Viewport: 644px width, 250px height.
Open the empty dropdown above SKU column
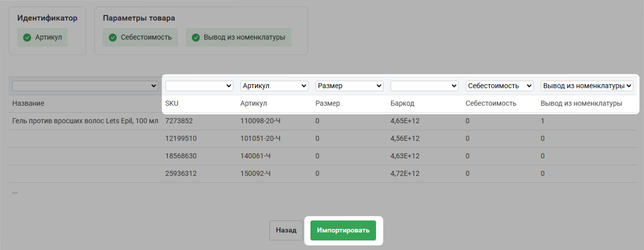point(199,86)
